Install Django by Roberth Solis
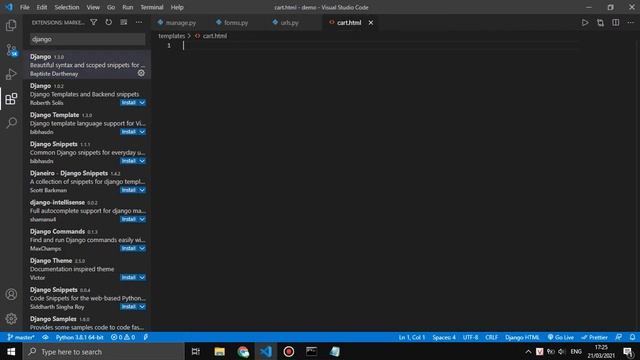Image resolution: width=640 pixels, height=360 pixels. point(129,102)
